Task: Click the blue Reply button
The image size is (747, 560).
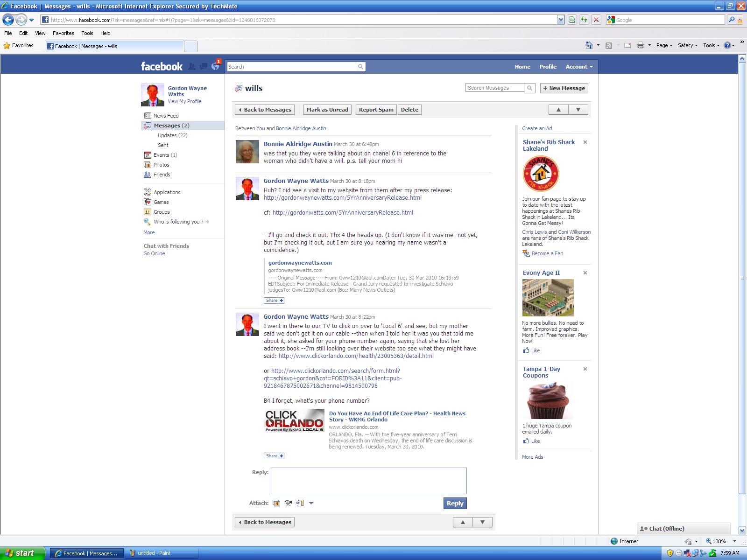Action: pos(455,503)
